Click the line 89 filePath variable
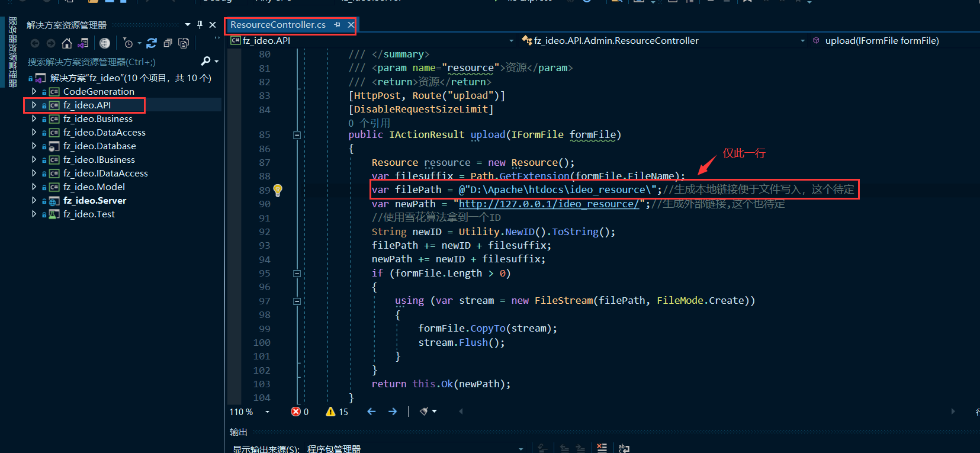 point(418,189)
